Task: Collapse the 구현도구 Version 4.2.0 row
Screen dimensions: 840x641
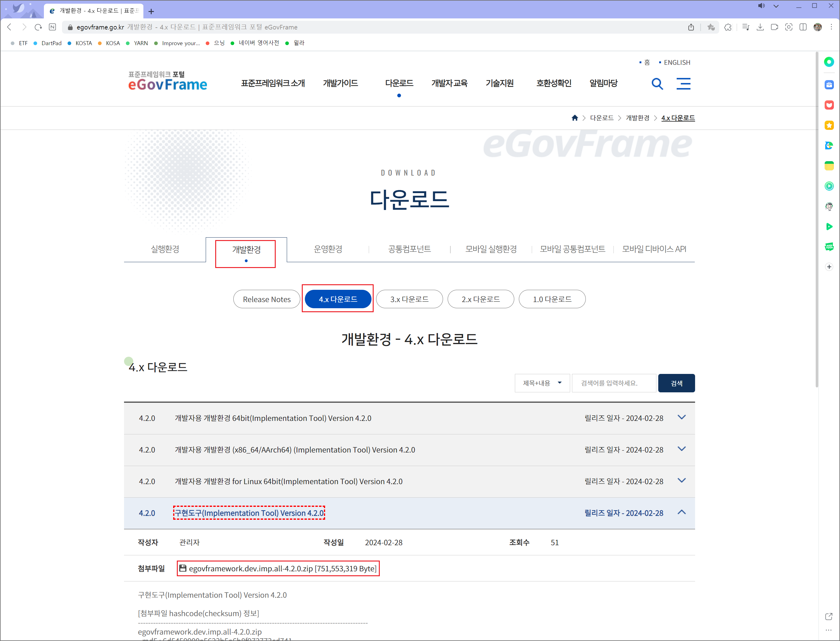Action: pyautogui.click(x=681, y=512)
